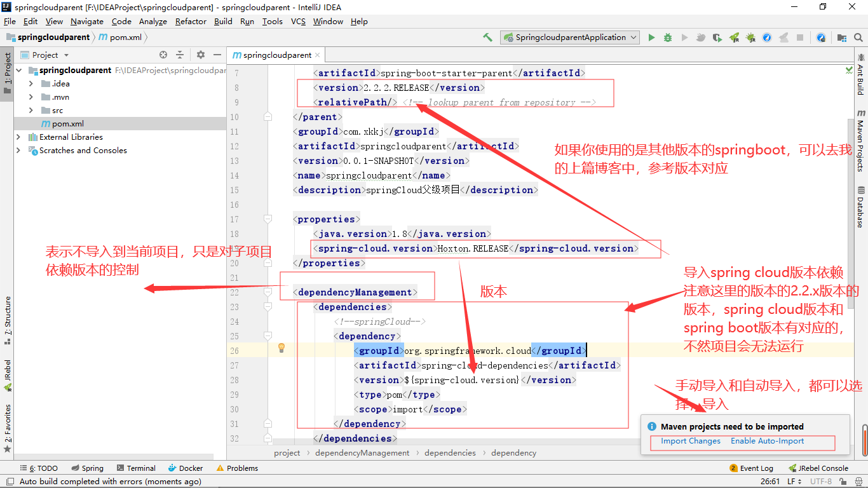Click the 26:61 cursor position indicator
The height and width of the screenshot is (488, 868).
pyautogui.click(x=770, y=482)
